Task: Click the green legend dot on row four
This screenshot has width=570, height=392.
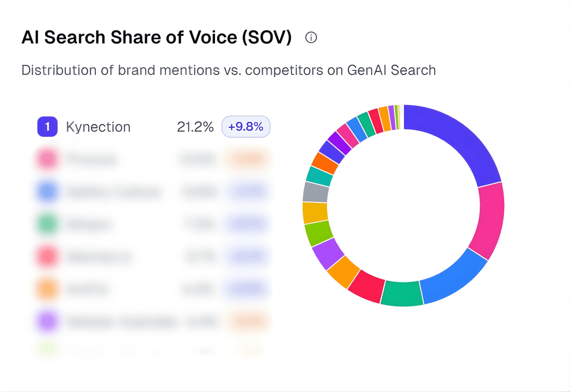Action: pyautogui.click(x=47, y=224)
